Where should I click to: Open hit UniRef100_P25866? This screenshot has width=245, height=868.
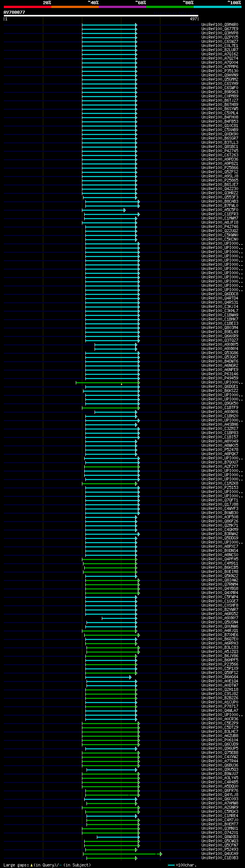[220, 168]
